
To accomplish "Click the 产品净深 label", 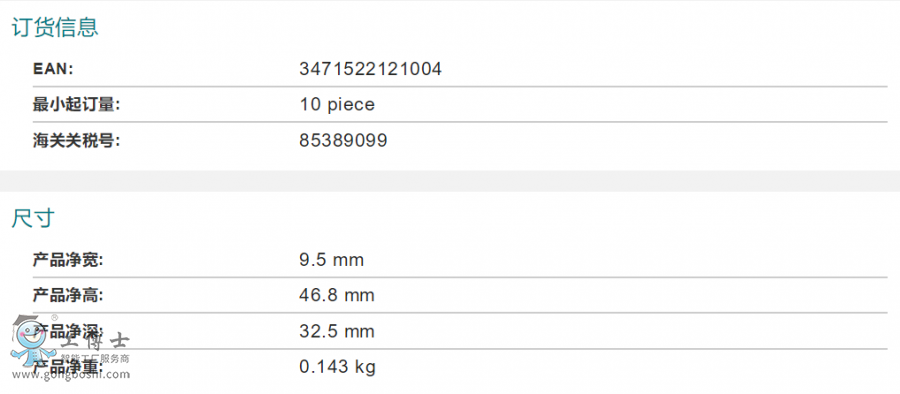I will [x=68, y=331].
